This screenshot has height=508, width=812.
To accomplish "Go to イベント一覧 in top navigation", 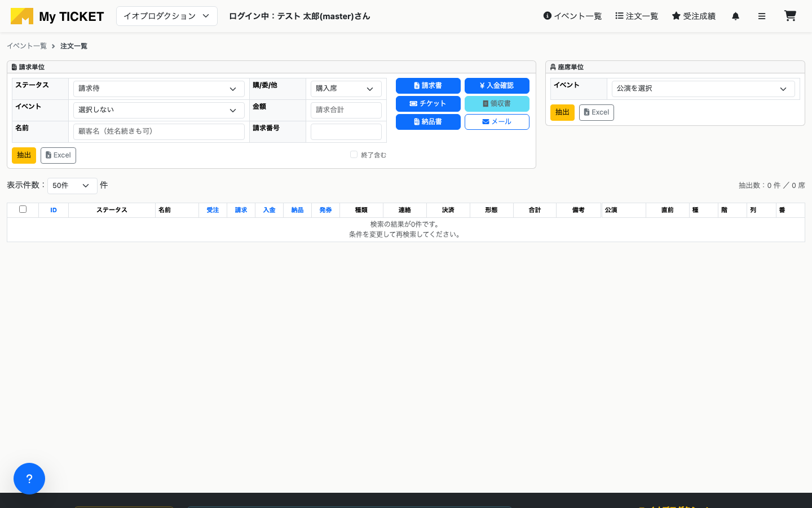I will point(572,16).
